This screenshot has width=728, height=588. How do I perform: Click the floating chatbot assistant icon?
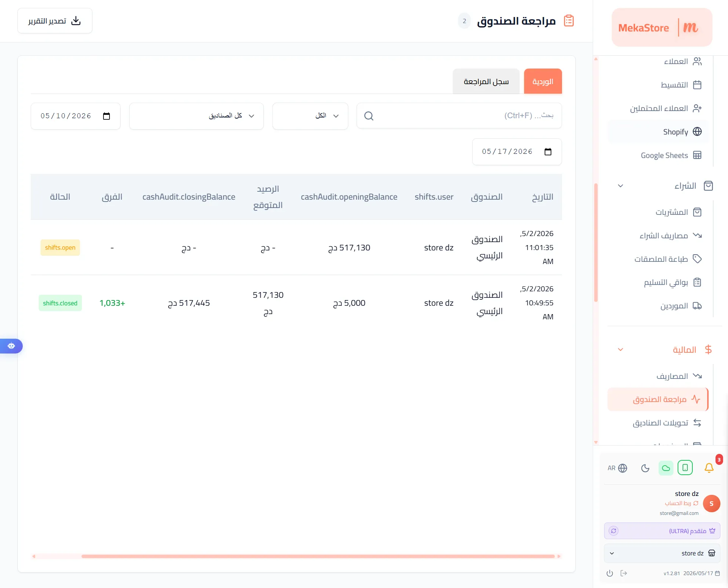click(x=11, y=346)
